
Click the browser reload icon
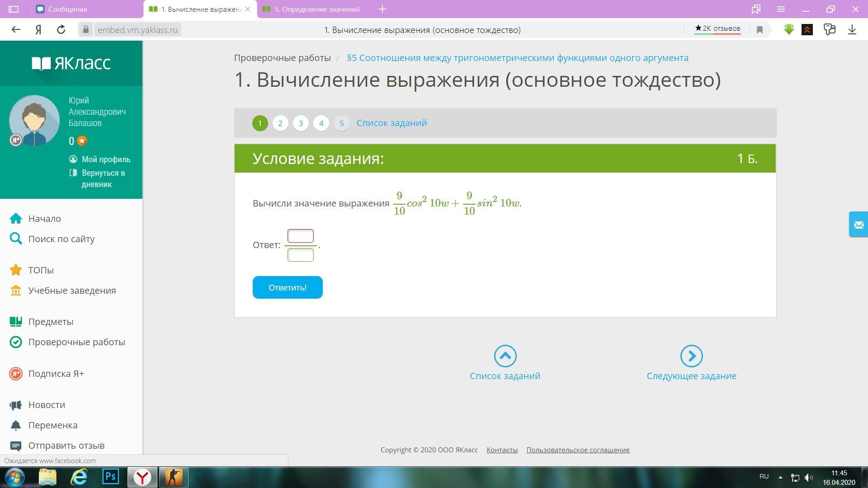pyautogui.click(x=61, y=30)
